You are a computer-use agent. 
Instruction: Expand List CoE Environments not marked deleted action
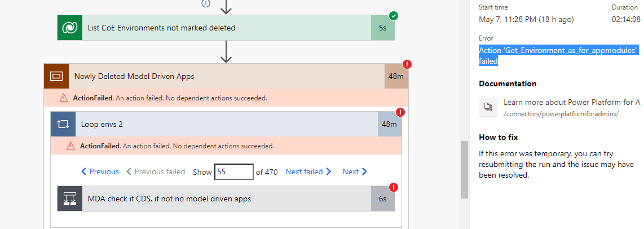(226, 28)
